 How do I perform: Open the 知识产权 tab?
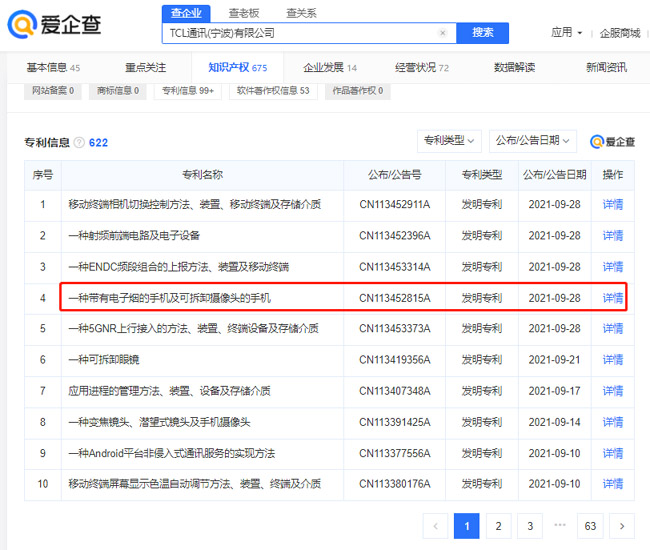tap(238, 67)
